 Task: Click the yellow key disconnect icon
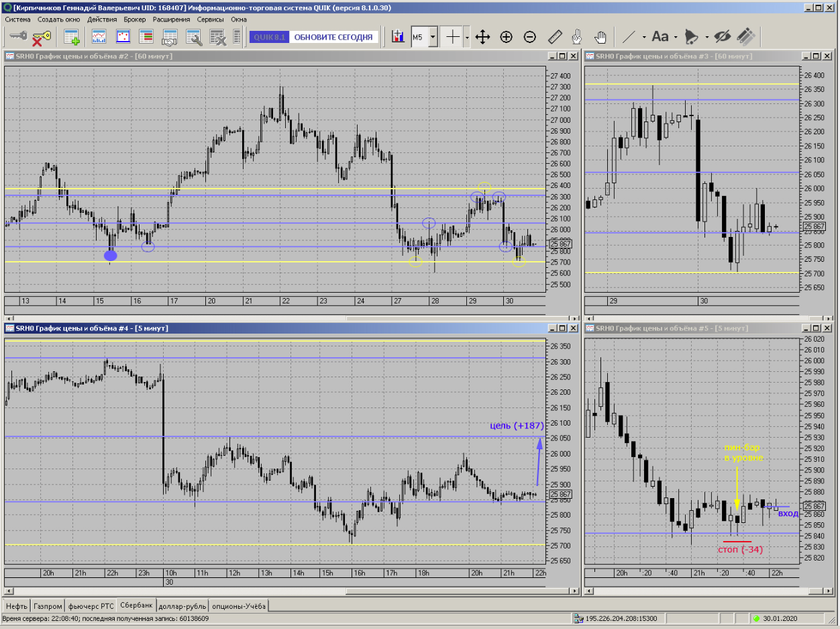tap(42, 37)
